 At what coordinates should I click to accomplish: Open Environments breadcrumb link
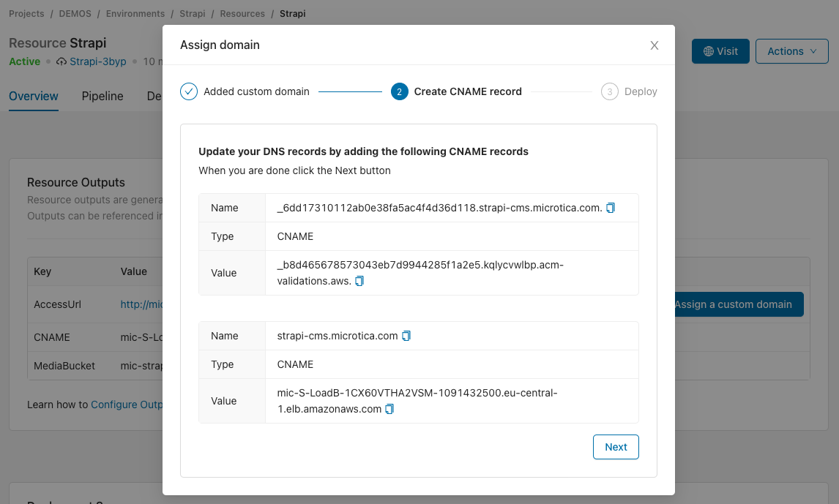click(x=135, y=14)
